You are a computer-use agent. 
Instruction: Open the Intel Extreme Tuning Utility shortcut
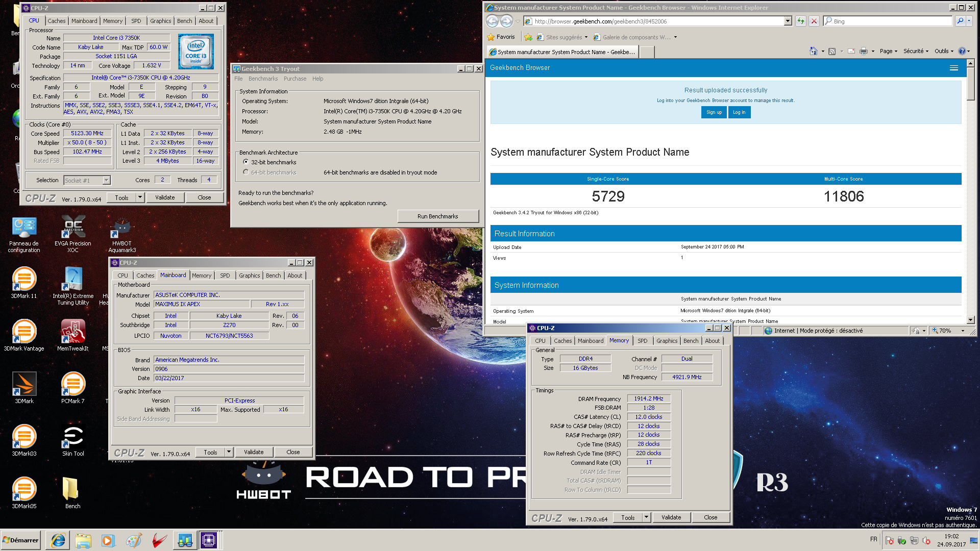pos(73,286)
